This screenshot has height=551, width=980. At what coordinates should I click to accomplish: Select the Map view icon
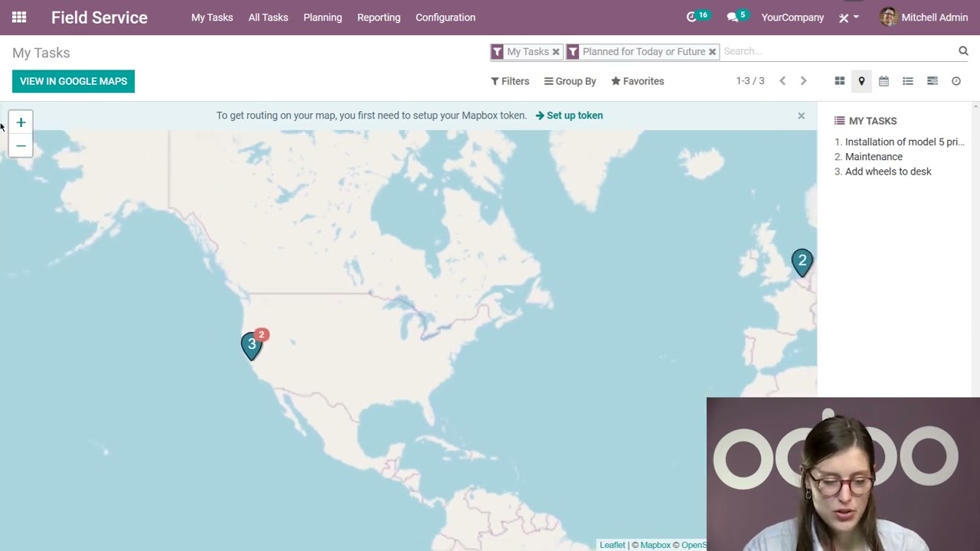(861, 81)
